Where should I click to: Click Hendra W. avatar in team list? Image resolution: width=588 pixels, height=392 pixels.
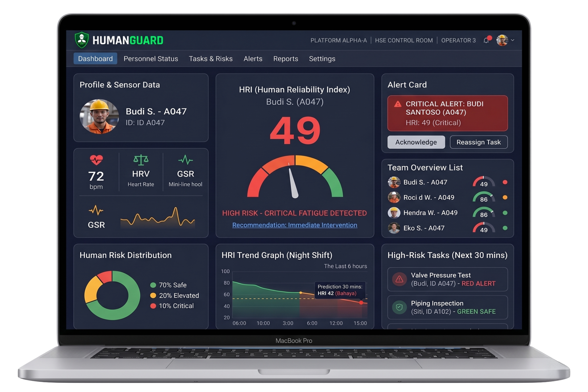[x=394, y=213]
